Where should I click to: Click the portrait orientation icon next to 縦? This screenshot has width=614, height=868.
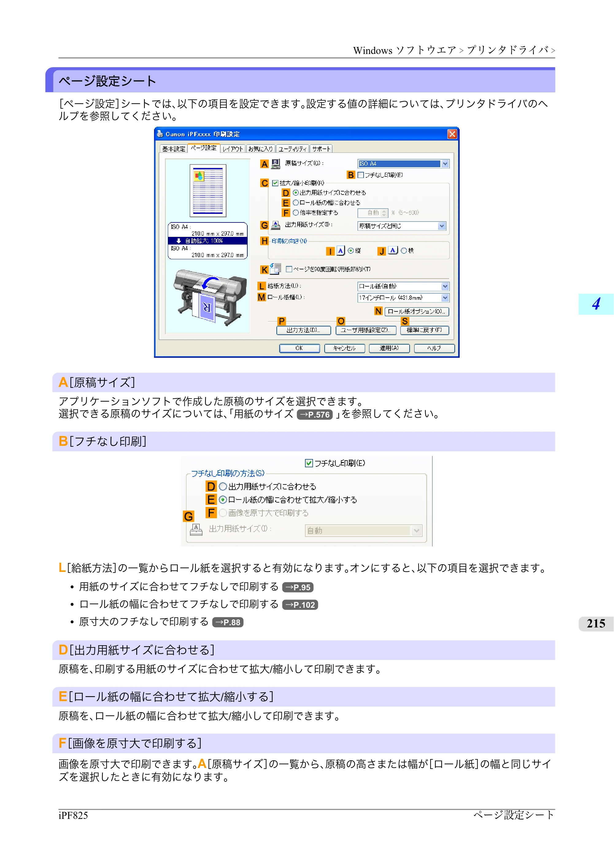click(x=341, y=250)
